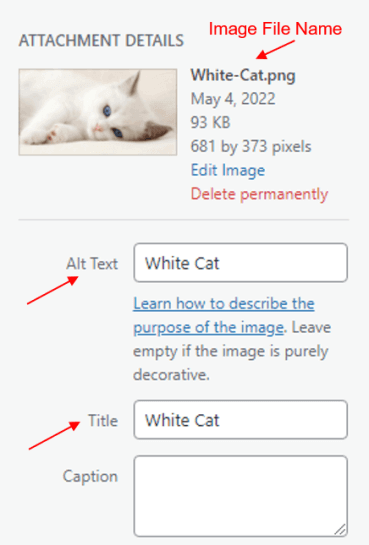Click the Alt Text field label
Screen dimensions: 369x545
[92, 263]
